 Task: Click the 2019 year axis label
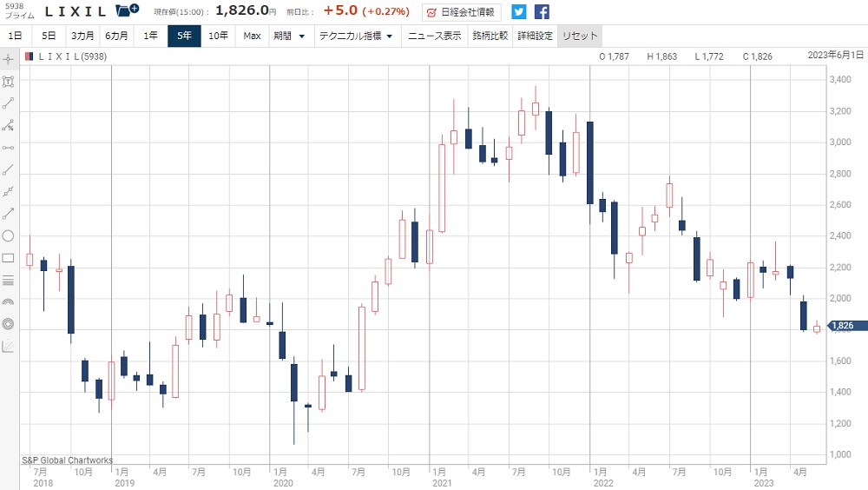pos(124,483)
